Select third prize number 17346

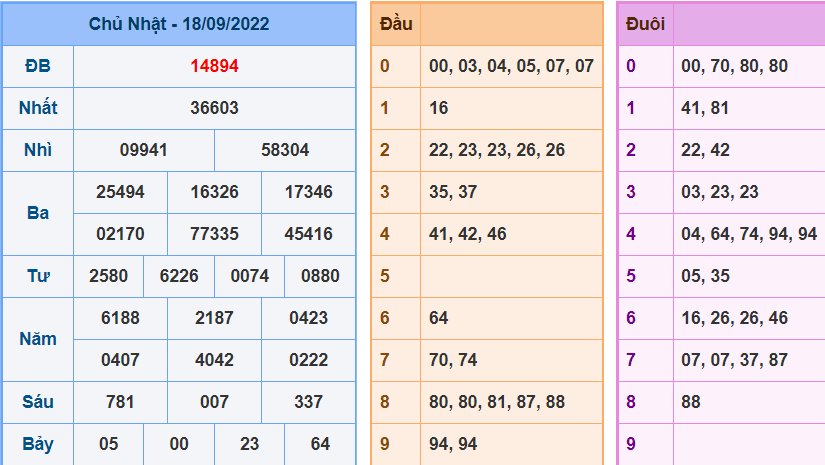coord(309,193)
